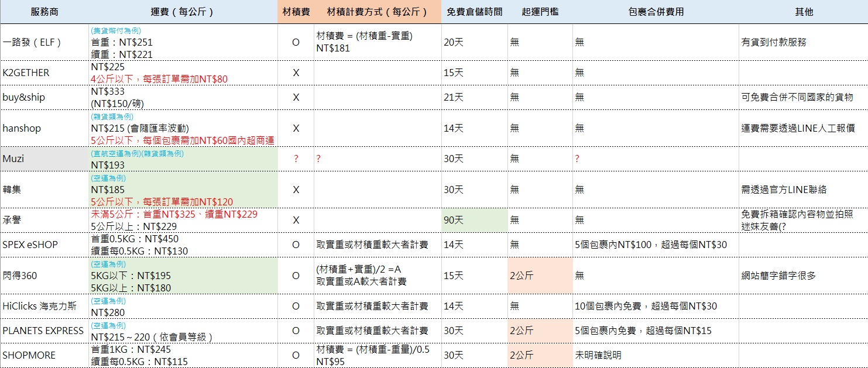Click the SPEX eSHOP provider cell

pos(44,245)
